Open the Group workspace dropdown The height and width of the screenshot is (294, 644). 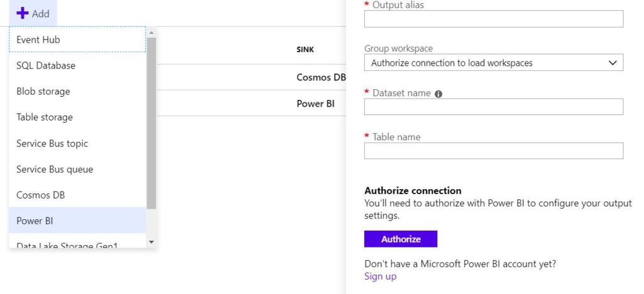(493, 63)
